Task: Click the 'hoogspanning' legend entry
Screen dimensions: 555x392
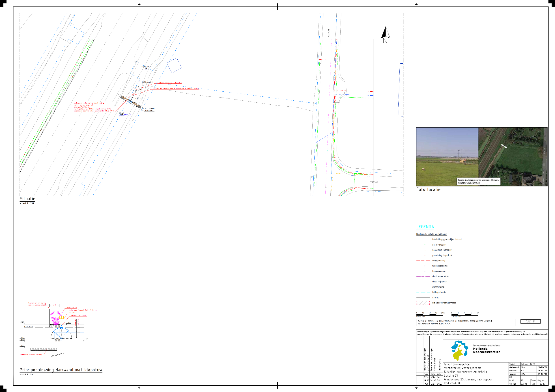Action: pyautogui.click(x=438, y=271)
